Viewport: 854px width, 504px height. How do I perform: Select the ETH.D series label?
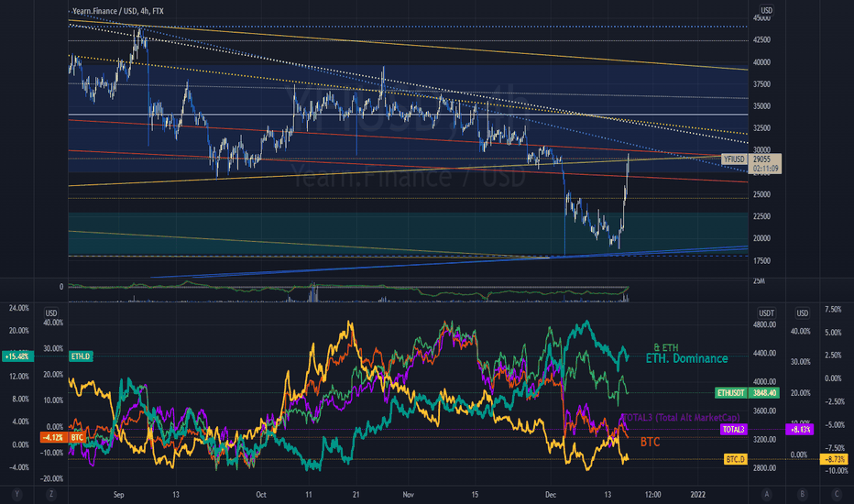pos(81,356)
